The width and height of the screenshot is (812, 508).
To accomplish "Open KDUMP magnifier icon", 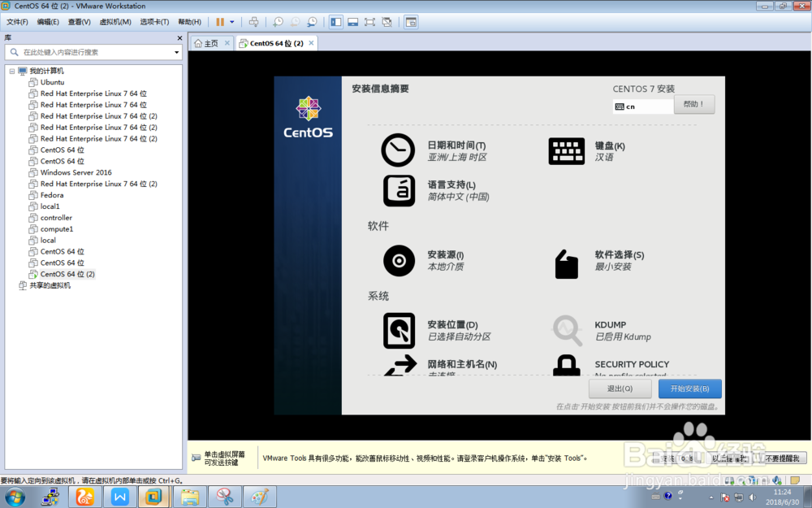I will 567,331.
